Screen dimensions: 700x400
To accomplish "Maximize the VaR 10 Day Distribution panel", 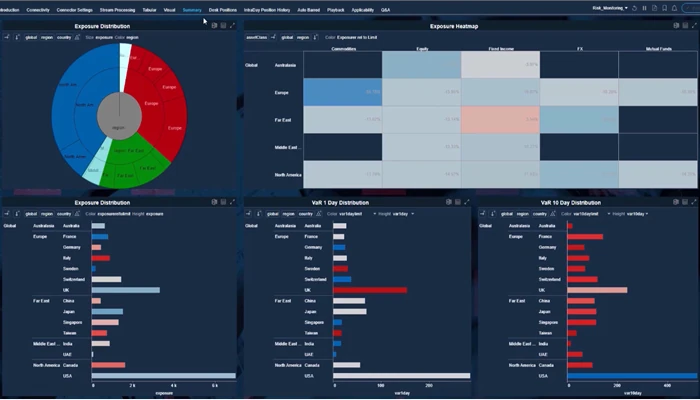I will coord(694,202).
